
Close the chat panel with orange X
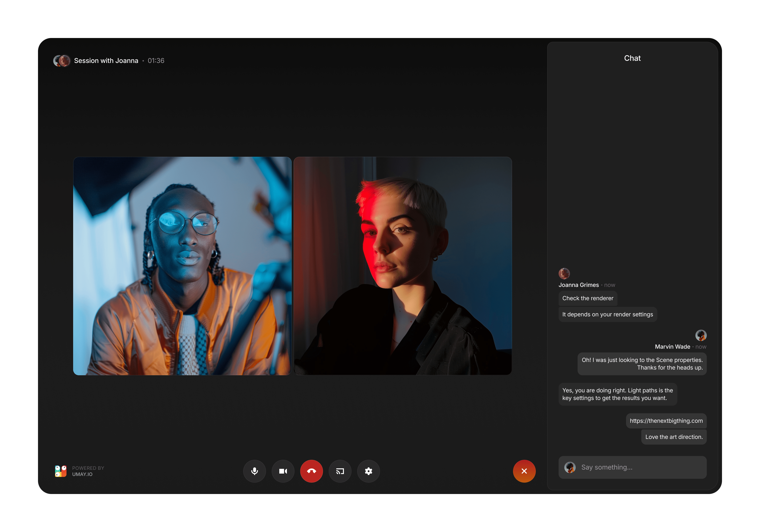[524, 471]
